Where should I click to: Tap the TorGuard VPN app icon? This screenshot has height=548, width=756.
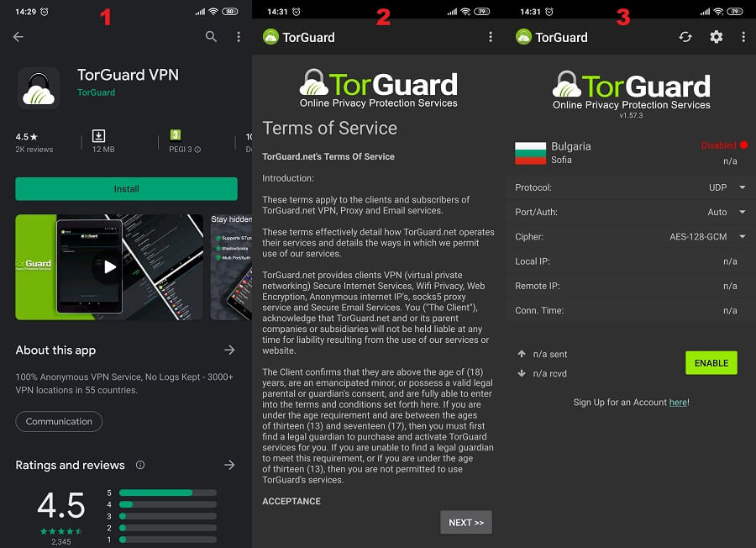coord(39,88)
